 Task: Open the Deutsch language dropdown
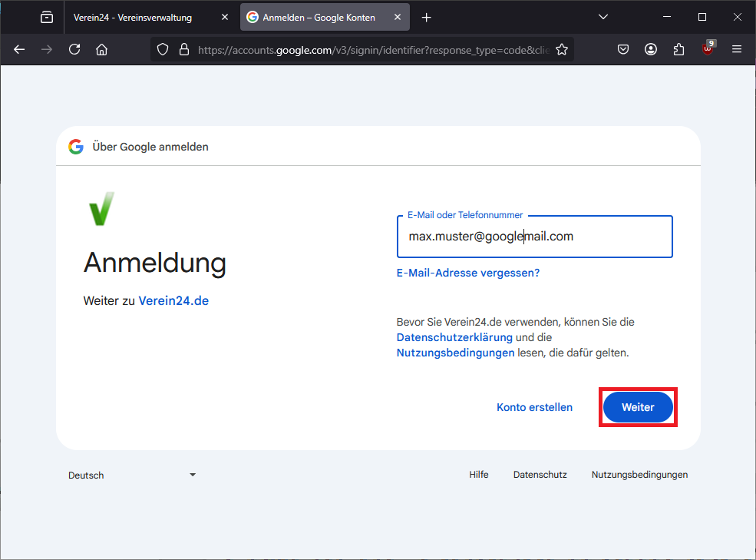point(132,475)
